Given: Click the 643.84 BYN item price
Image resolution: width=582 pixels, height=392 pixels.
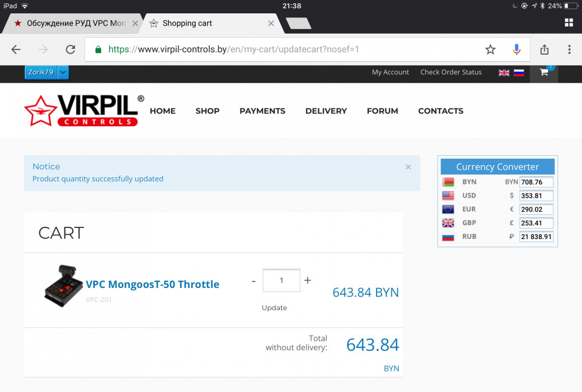Looking at the screenshot, I should (x=365, y=293).
